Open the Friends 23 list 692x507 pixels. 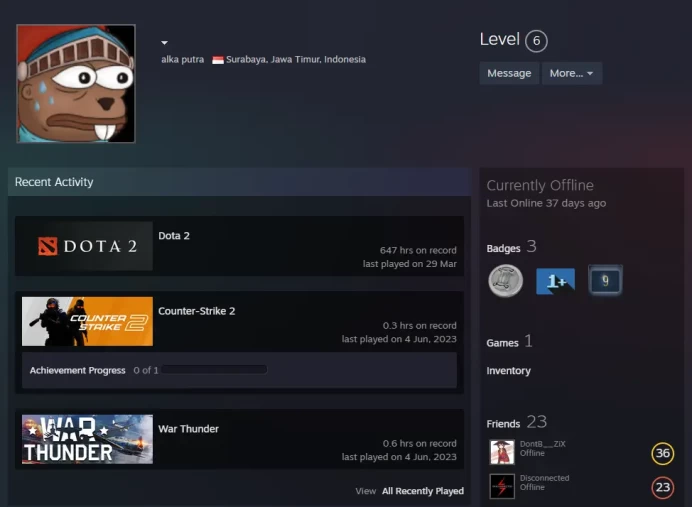click(x=516, y=423)
